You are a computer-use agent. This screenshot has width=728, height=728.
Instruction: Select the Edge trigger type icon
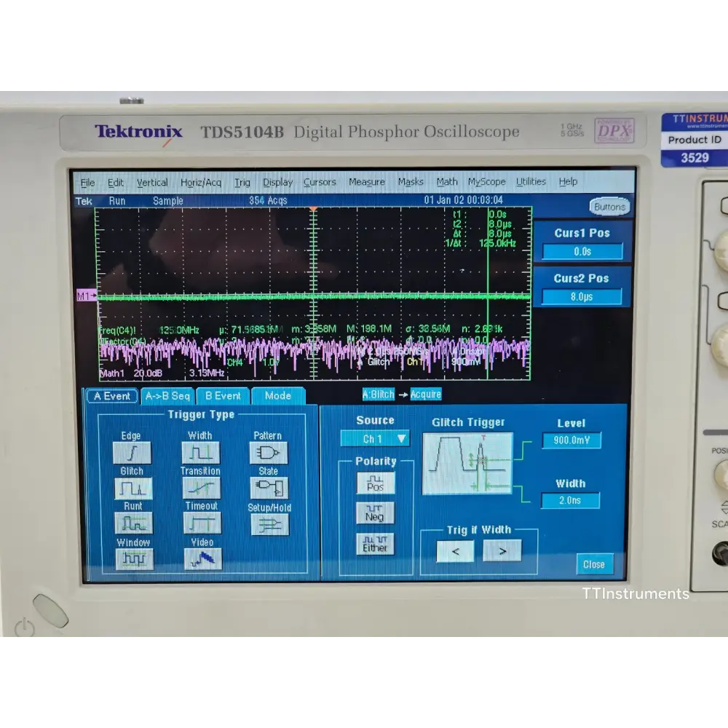click(132, 452)
